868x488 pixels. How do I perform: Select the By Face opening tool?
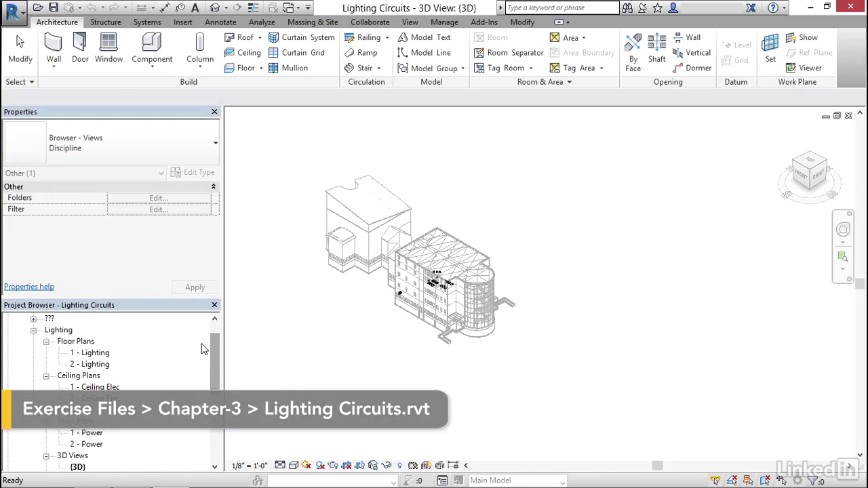click(x=633, y=53)
